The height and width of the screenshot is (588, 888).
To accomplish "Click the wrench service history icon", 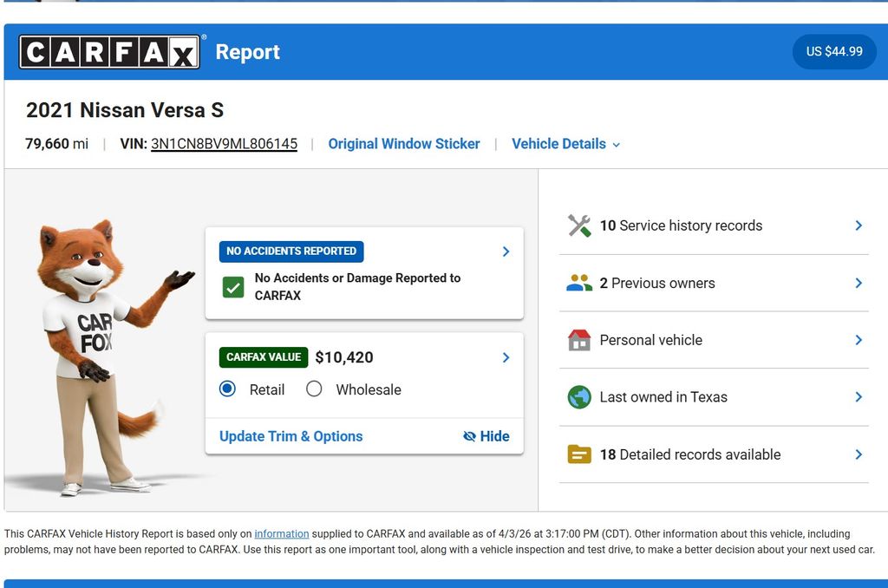I will point(579,225).
